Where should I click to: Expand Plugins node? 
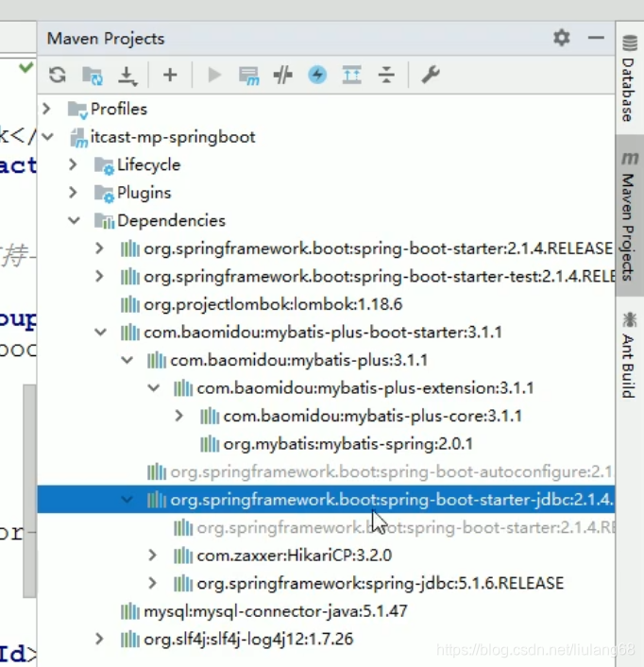click(73, 193)
